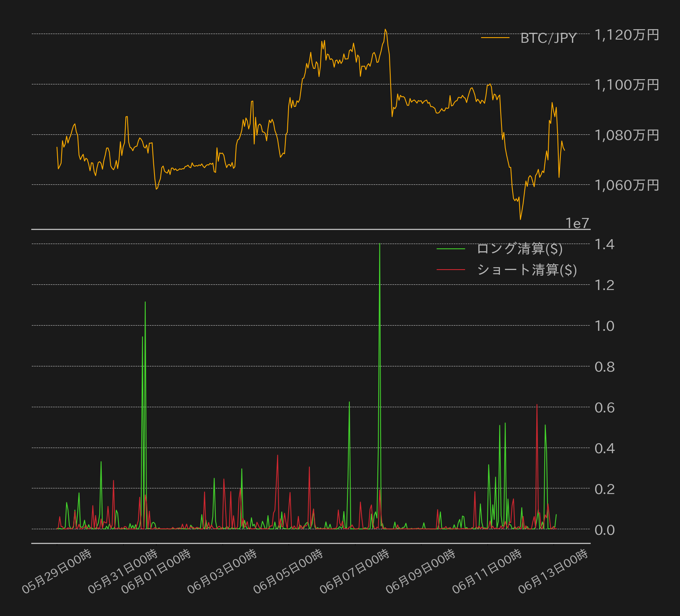Click the 1,060万円 price axis label
680x616 pixels.
pos(627,185)
